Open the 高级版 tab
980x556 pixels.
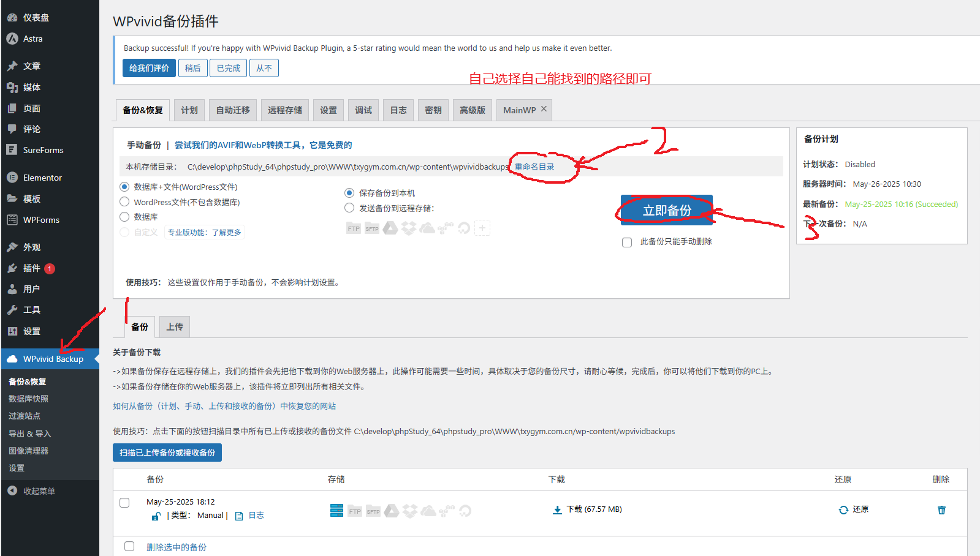coord(473,110)
